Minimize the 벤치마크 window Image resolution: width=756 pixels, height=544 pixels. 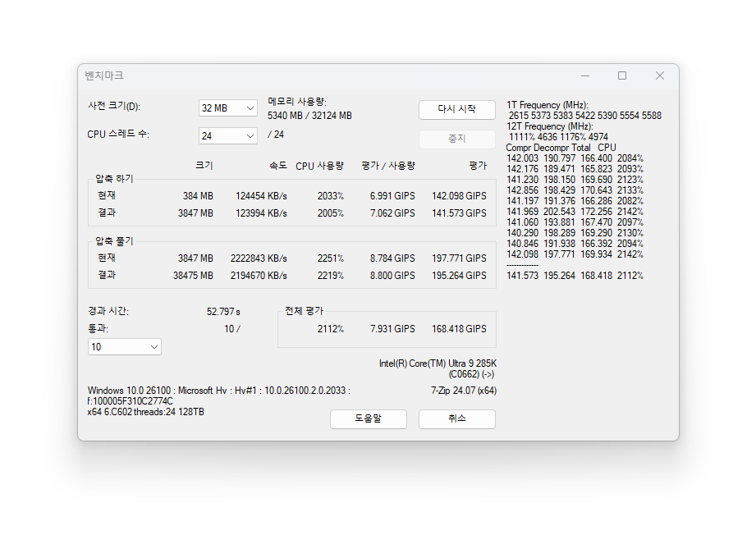click(584, 75)
